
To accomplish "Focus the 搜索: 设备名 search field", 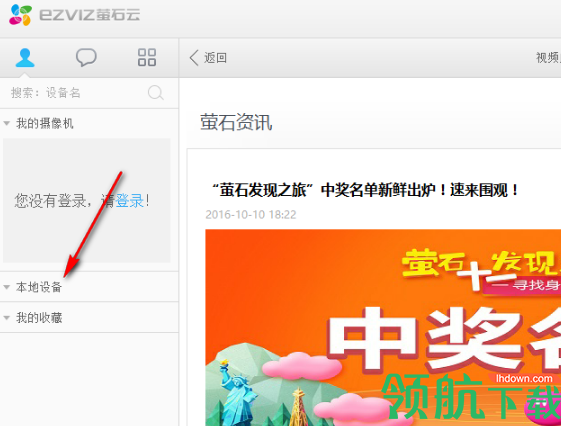I will click(x=89, y=93).
